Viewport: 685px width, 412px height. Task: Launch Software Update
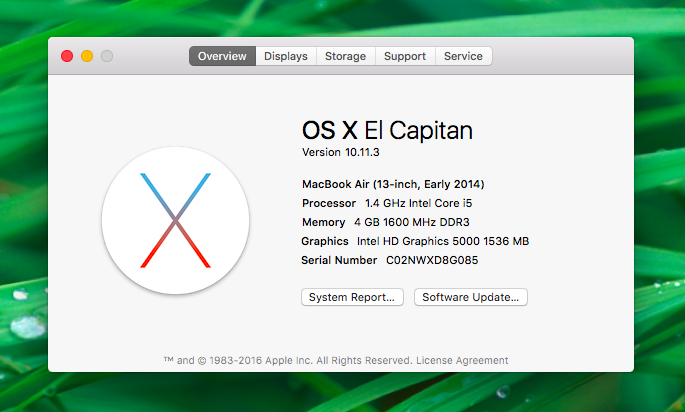[x=470, y=297]
